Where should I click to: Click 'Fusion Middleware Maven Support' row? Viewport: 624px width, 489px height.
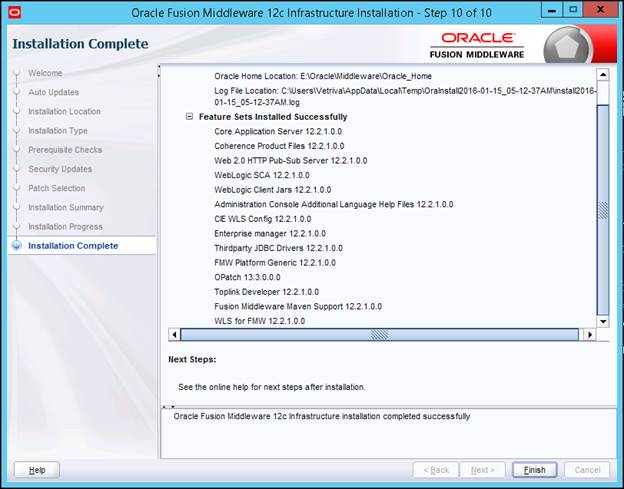point(298,306)
